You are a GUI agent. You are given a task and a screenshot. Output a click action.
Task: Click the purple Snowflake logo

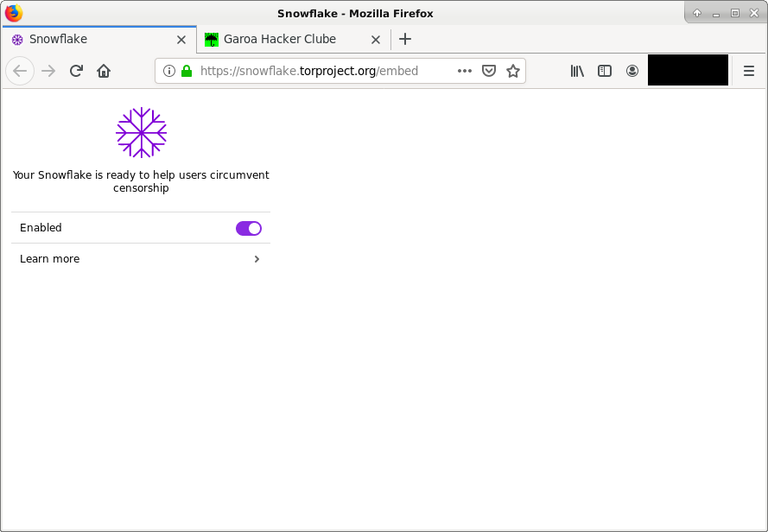pos(141,132)
